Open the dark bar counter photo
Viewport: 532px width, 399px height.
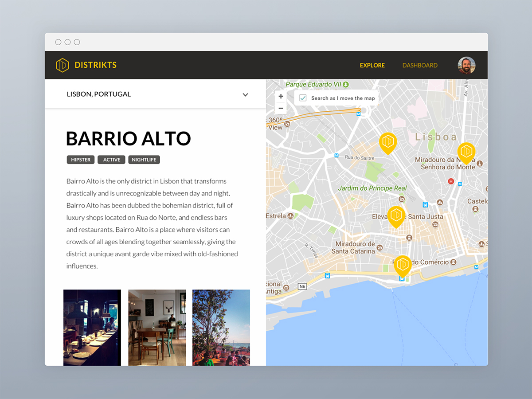click(92, 327)
